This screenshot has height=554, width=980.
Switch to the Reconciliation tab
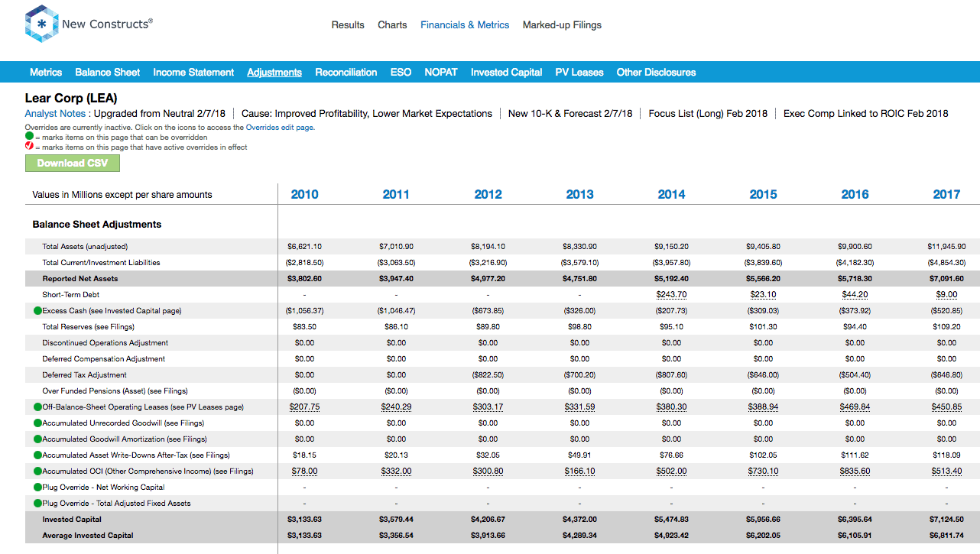pyautogui.click(x=346, y=73)
